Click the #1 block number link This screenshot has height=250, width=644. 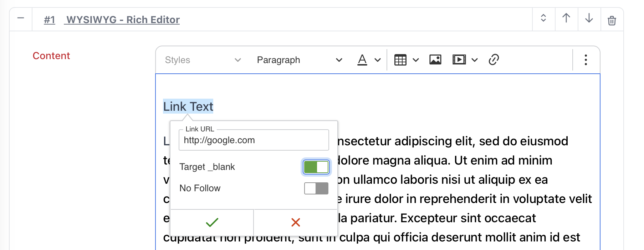coord(50,20)
